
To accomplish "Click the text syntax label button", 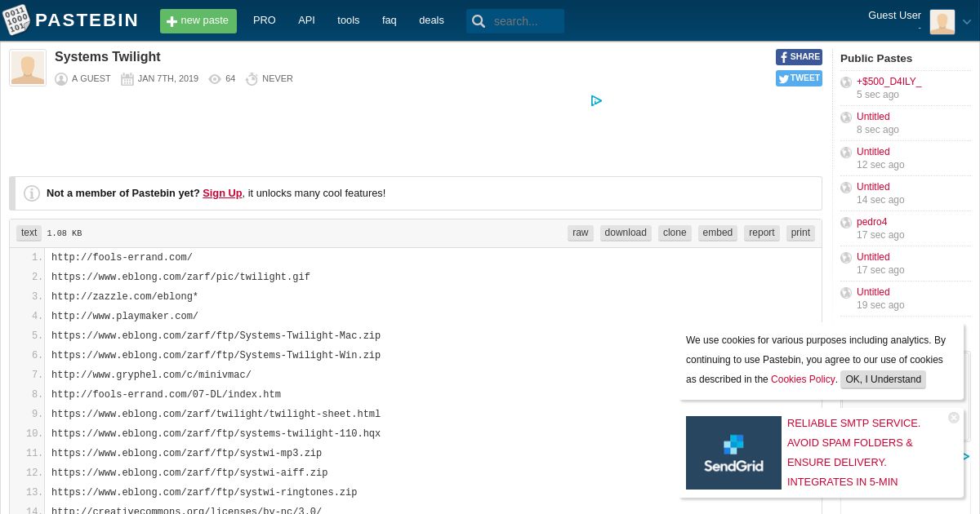I will tap(29, 233).
